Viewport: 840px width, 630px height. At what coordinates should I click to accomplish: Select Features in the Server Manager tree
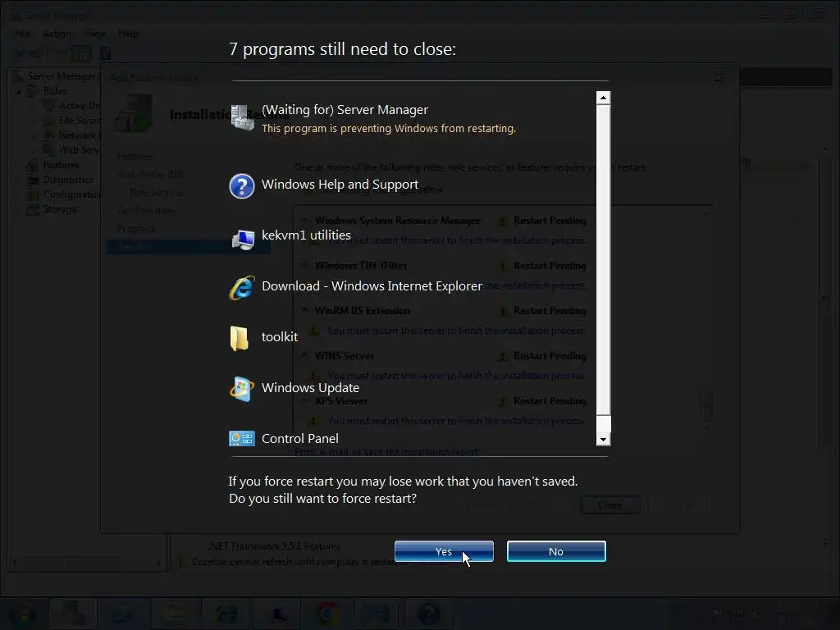tap(61, 165)
